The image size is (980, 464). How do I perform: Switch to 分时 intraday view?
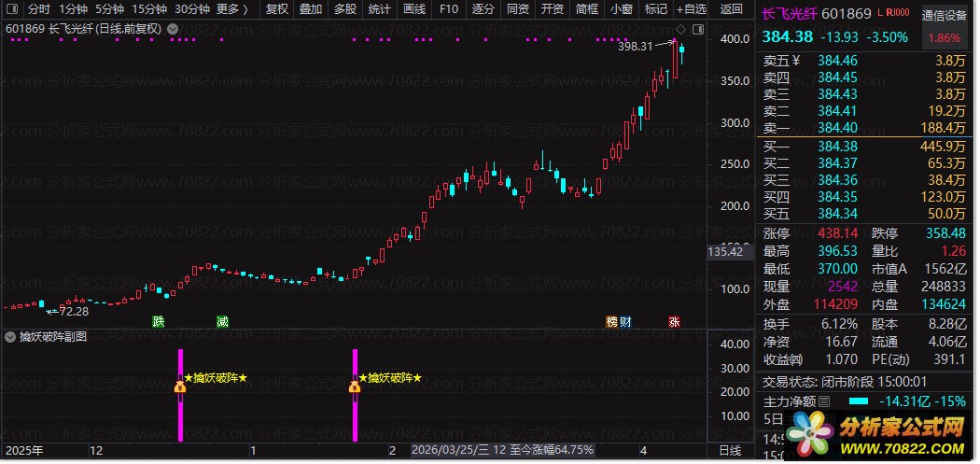point(39,8)
